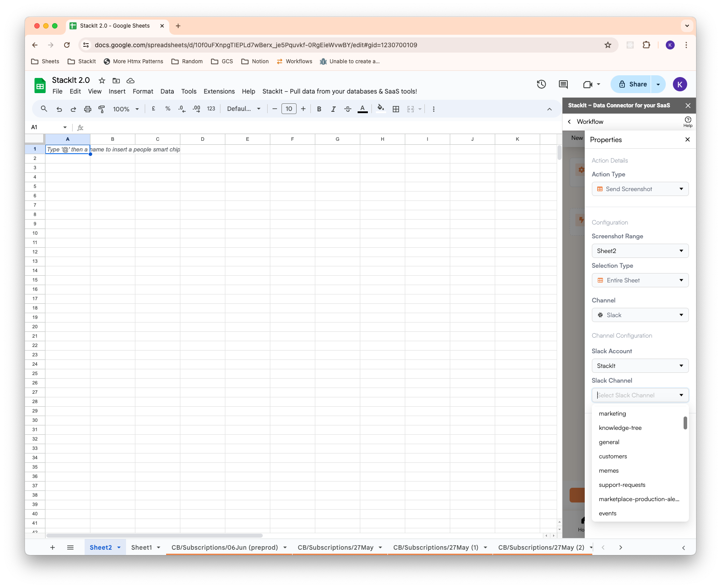Toggle bold formatting

click(319, 109)
